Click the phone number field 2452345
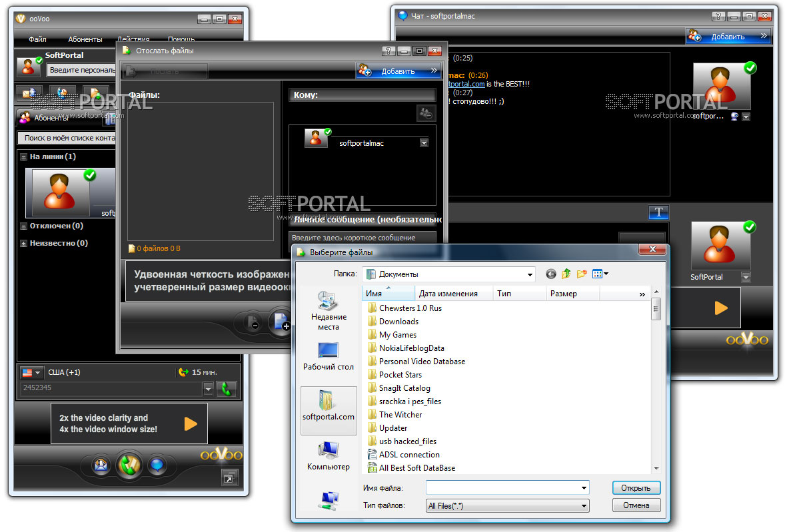This screenshot has width=785, height=532. [111, 388]
